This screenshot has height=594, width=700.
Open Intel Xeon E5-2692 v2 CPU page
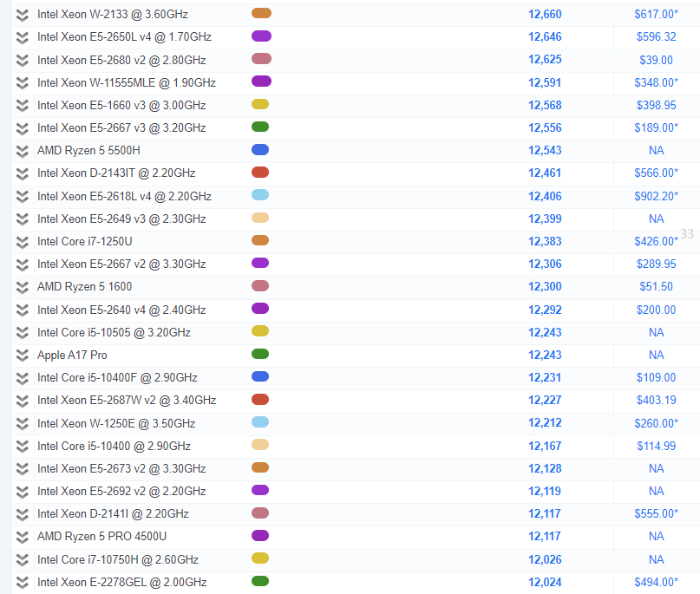(121, 492)
